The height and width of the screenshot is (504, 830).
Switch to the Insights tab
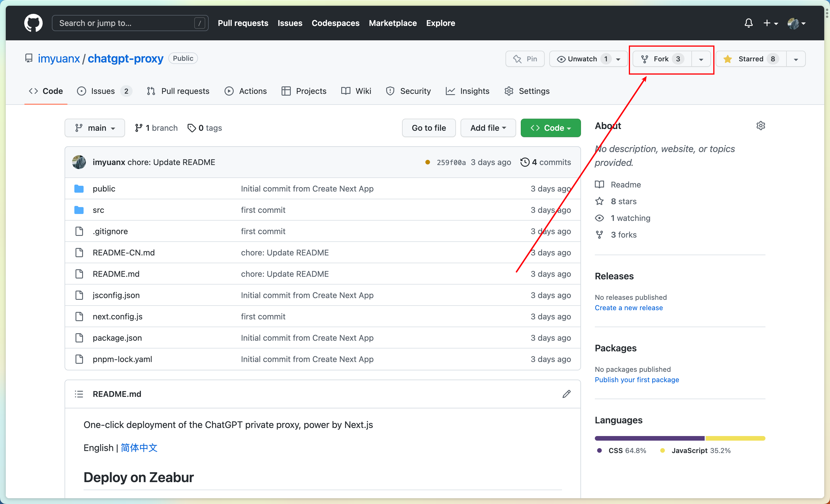click(467, 91)
